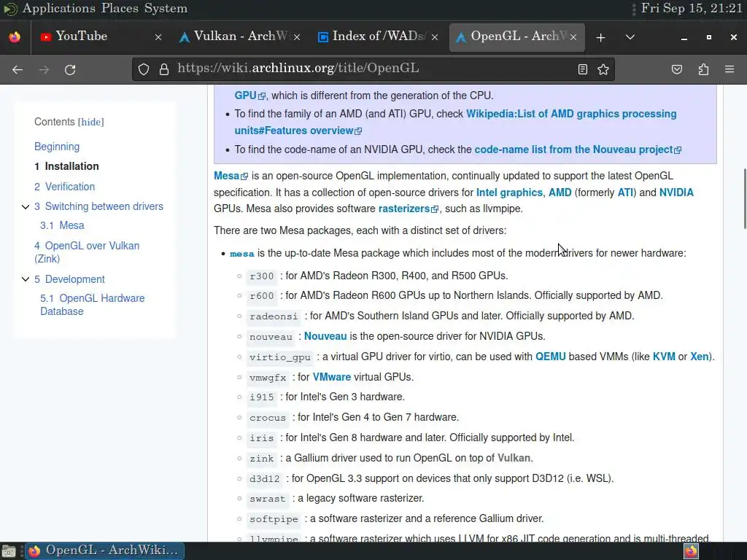This screenshot has height=560, width=747.
Task: Follow the Vulkan link in zink row
Action: pyautogui.click(x=514, y=458)
